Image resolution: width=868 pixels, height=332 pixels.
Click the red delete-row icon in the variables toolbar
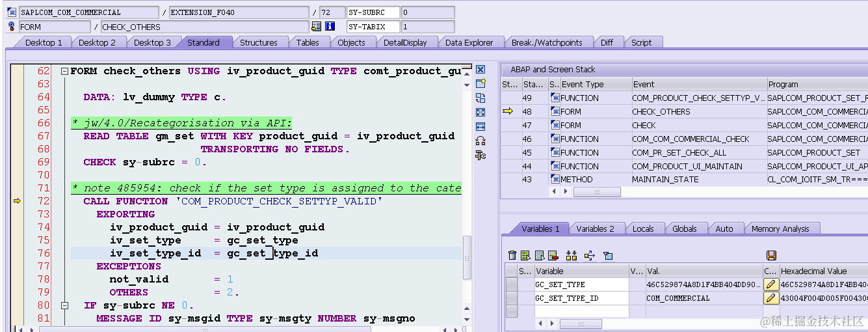(x=553, y=255)
